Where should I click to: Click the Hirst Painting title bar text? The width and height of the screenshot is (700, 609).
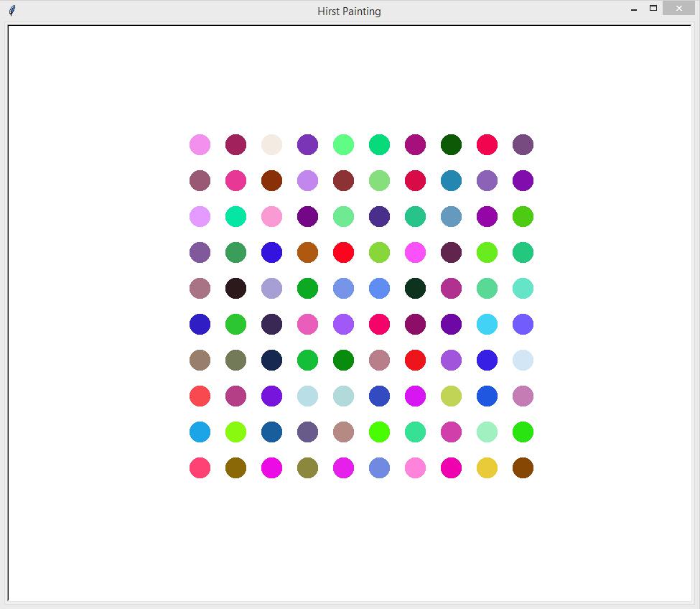click(x=349, y=11)
